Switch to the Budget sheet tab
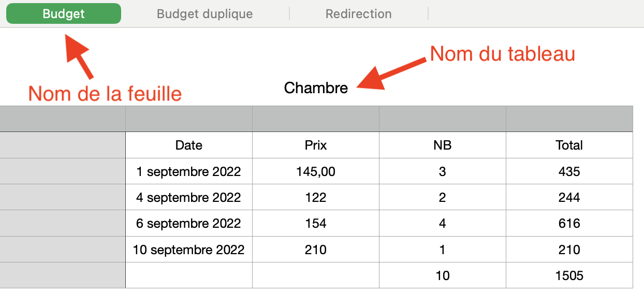Viewport: 644px width, 293px height. point(64,14)
